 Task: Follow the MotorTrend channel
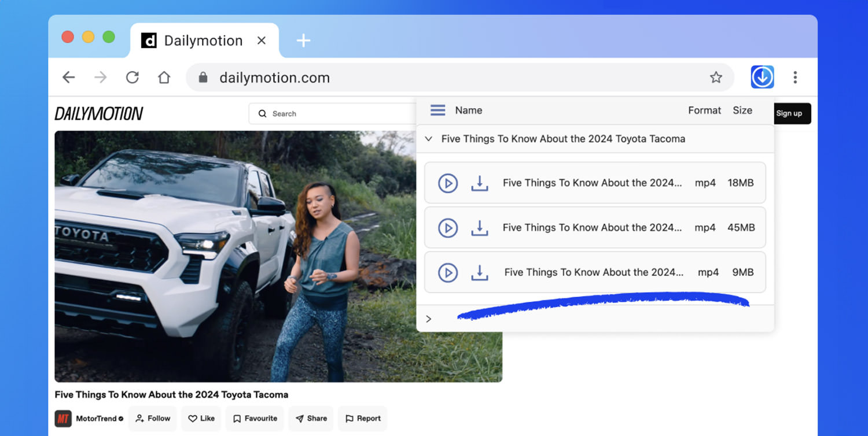pyautogui.click(x=153, y=419)
